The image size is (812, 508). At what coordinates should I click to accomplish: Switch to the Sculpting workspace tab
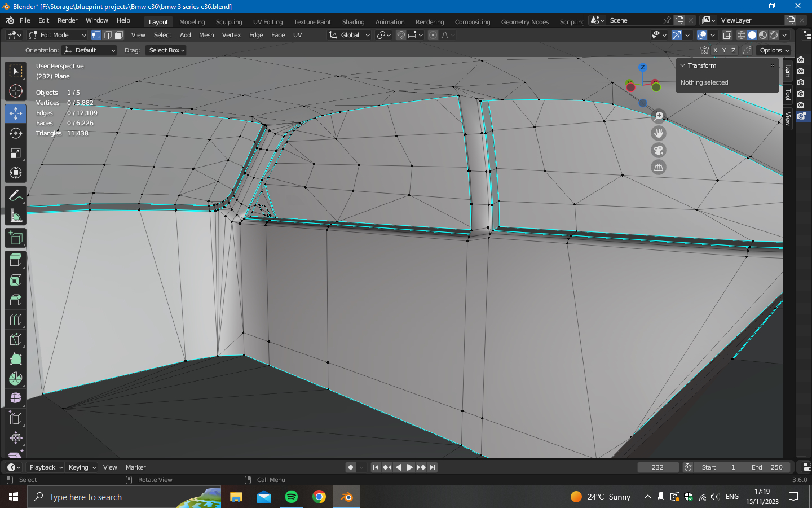click(x=228, y=22)
